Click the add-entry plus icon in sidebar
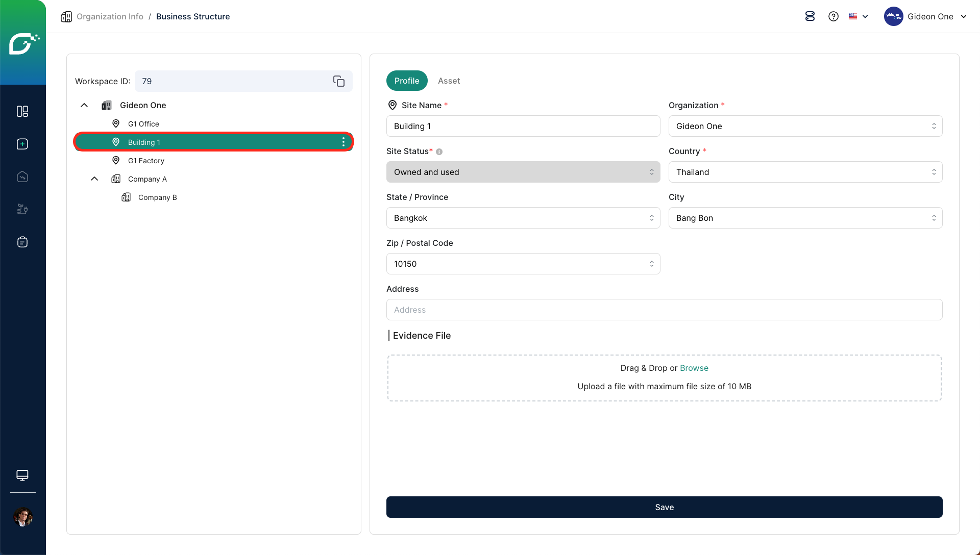The width and height of the screenshot is (980, 555). [x=22, y=144]
